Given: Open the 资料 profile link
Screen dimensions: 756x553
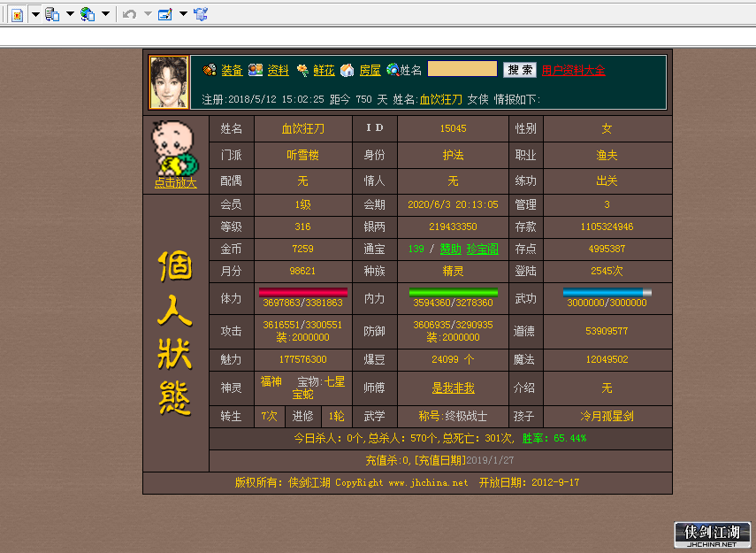Looking at the screenshot, I should tap(279, 71).
